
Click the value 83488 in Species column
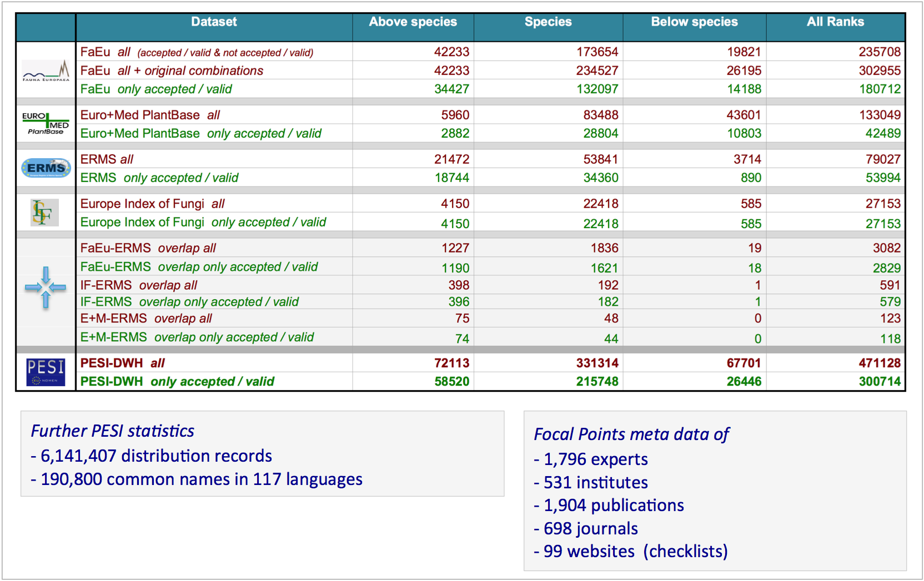tap(601, 115)
